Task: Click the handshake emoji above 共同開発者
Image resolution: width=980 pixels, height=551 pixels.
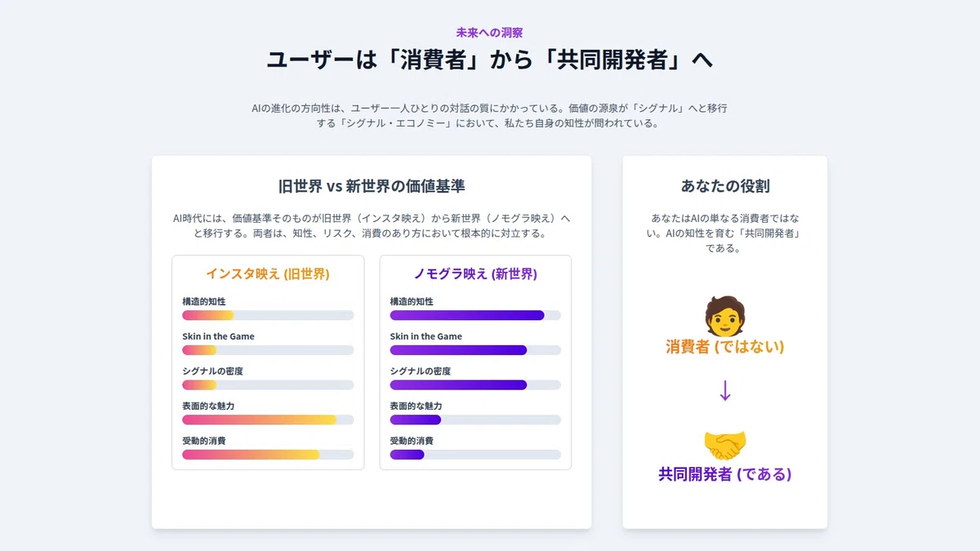Action: 724,444
